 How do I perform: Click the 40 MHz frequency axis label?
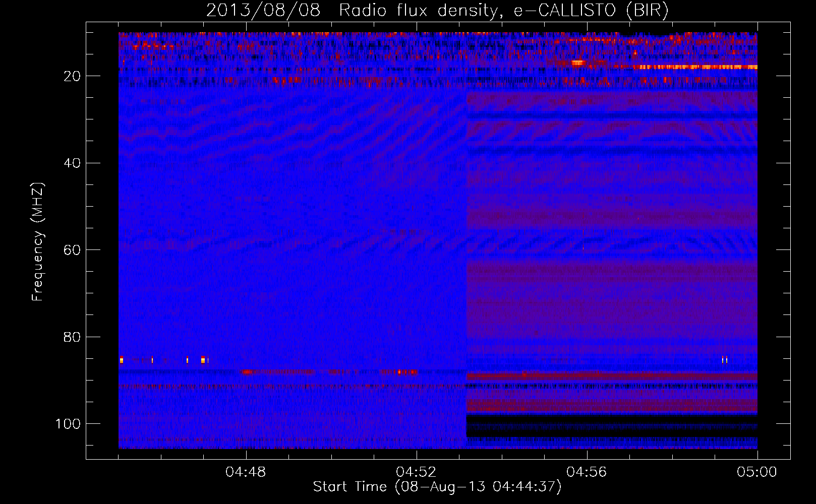(x=72, y=163)
